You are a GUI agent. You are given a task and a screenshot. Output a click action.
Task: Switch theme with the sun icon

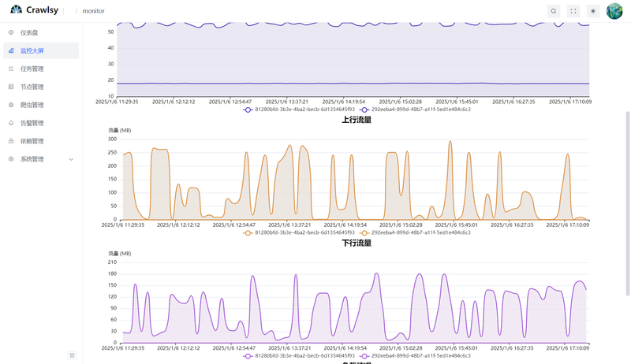593,11
